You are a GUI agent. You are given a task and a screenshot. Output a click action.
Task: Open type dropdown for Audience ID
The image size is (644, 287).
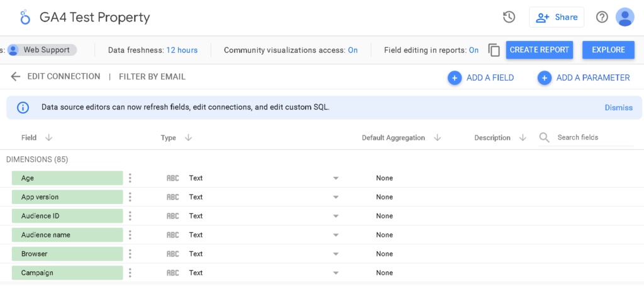tap(336, 217)
